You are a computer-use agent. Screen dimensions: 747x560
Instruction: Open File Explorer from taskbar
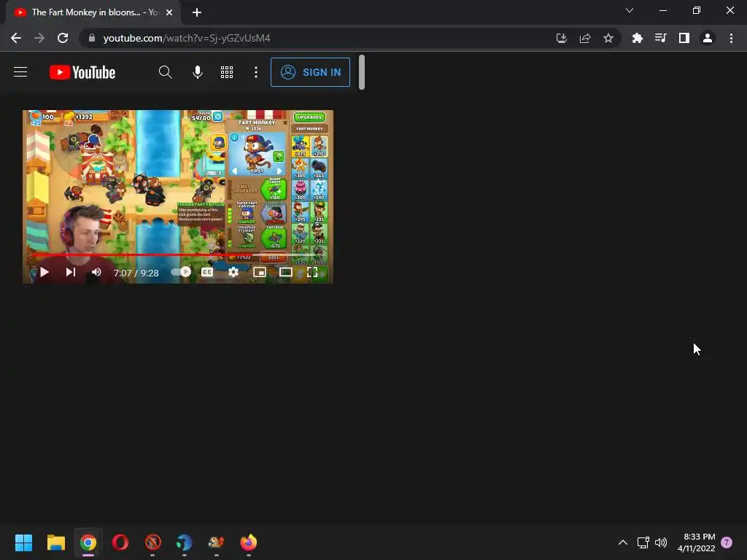pyautogui.click(x=55, y=542)
